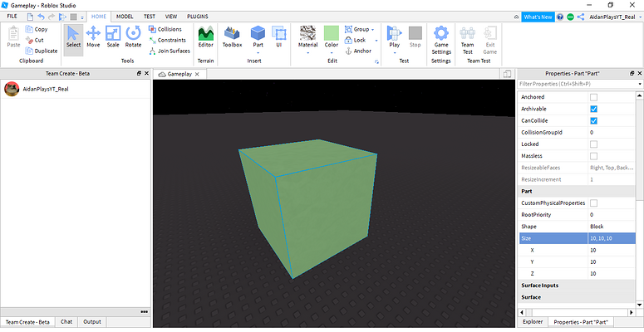Select the Move tool
Screen dimensions: 644x332
coord(93,37)
